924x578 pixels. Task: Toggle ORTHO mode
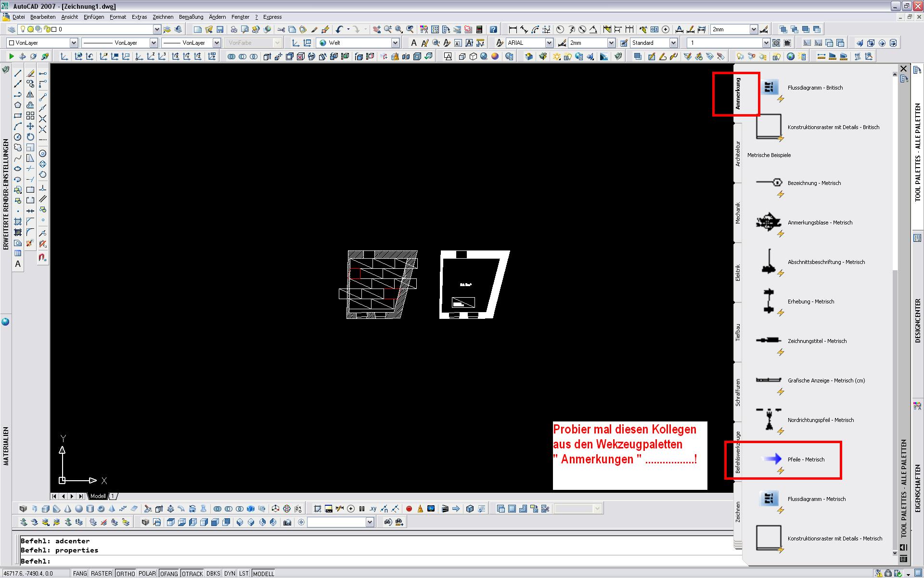point(126,573)
